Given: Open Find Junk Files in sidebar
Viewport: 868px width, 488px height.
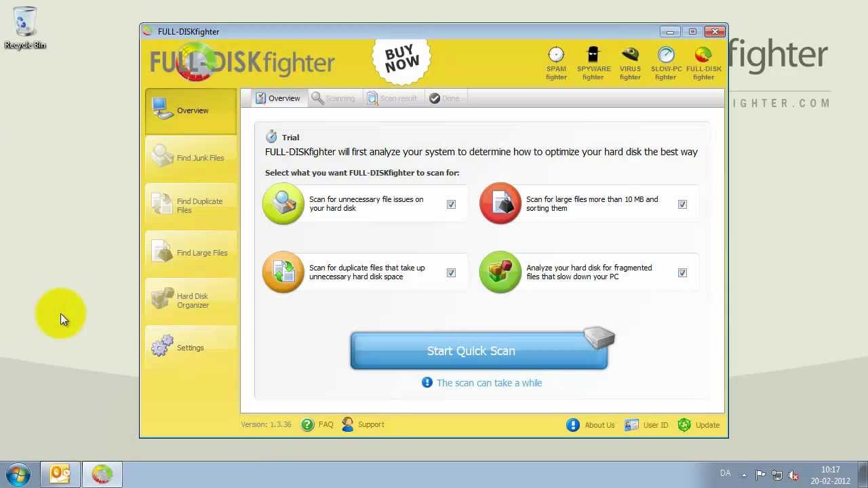Looking at the screenshot, I should pos(191,157).
